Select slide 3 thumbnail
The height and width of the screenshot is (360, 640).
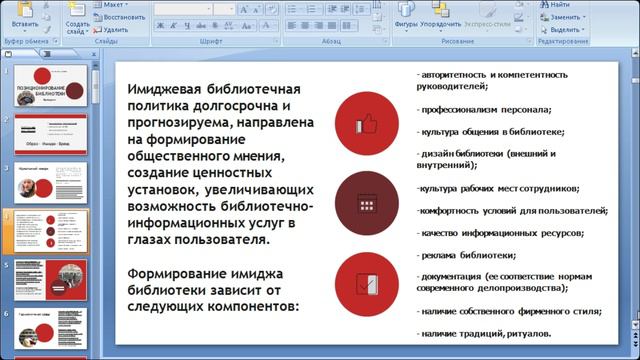coord(51,183)
